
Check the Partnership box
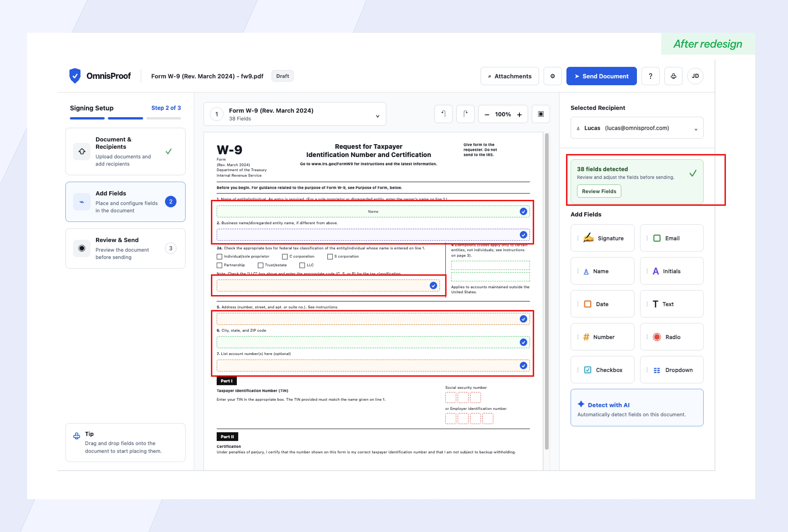coord(219,265)
